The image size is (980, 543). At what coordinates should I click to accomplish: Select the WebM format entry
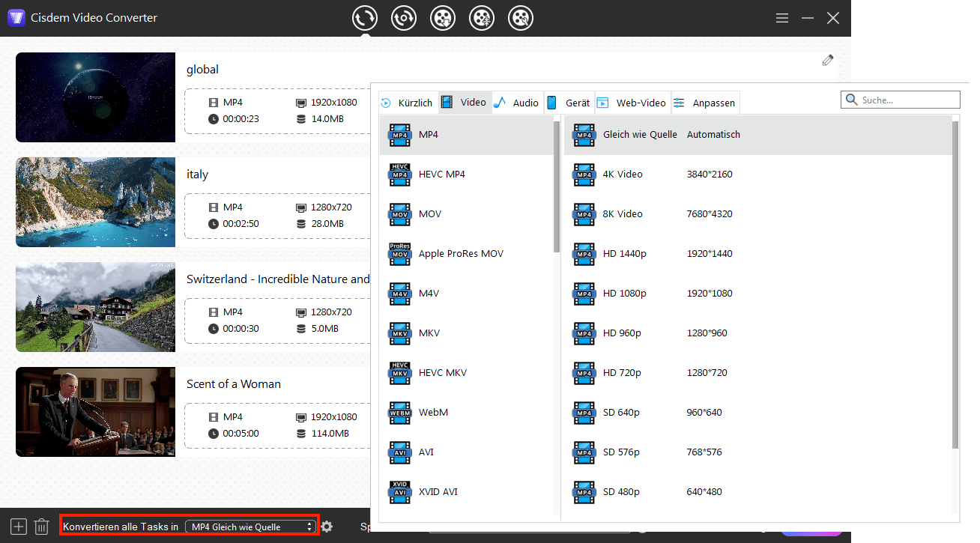coord(433,413)
